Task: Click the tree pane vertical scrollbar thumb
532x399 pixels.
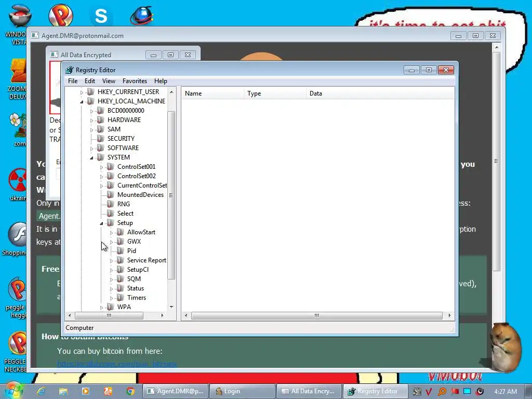Action: [x=171, y=195]
